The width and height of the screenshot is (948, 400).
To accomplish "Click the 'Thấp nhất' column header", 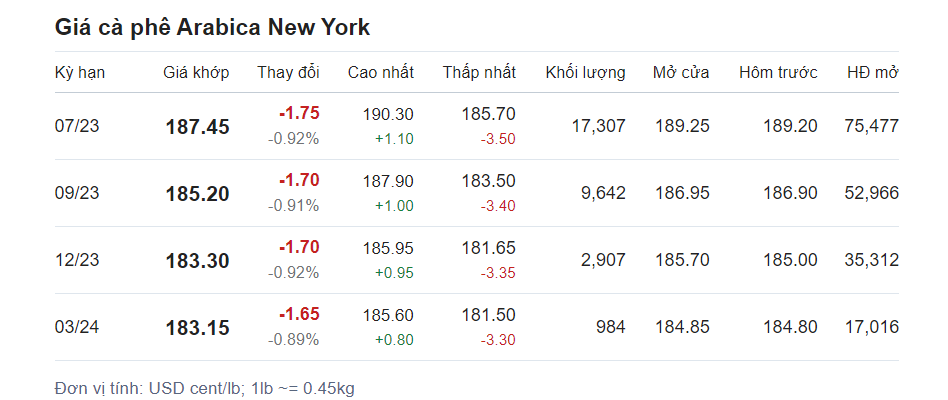I will [x=479, y=73].
